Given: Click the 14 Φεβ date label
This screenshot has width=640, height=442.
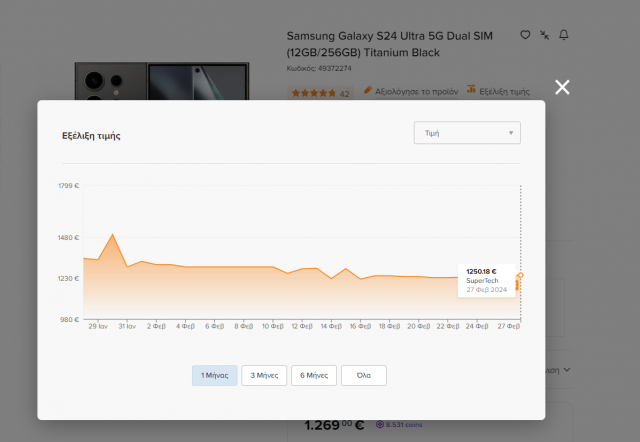Looking at the screenshot, I should (x=331, y=326).
